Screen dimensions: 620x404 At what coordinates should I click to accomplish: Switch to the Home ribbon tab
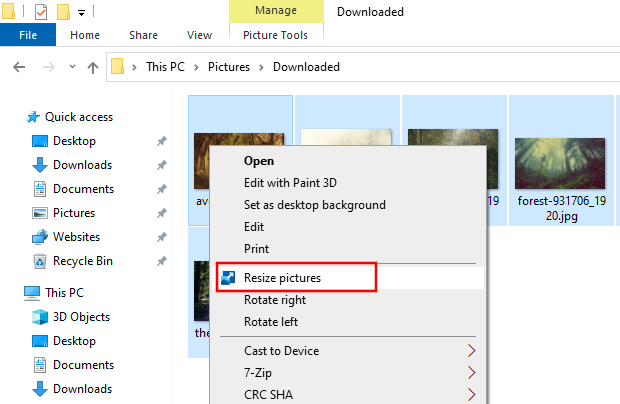click(85, 35)
